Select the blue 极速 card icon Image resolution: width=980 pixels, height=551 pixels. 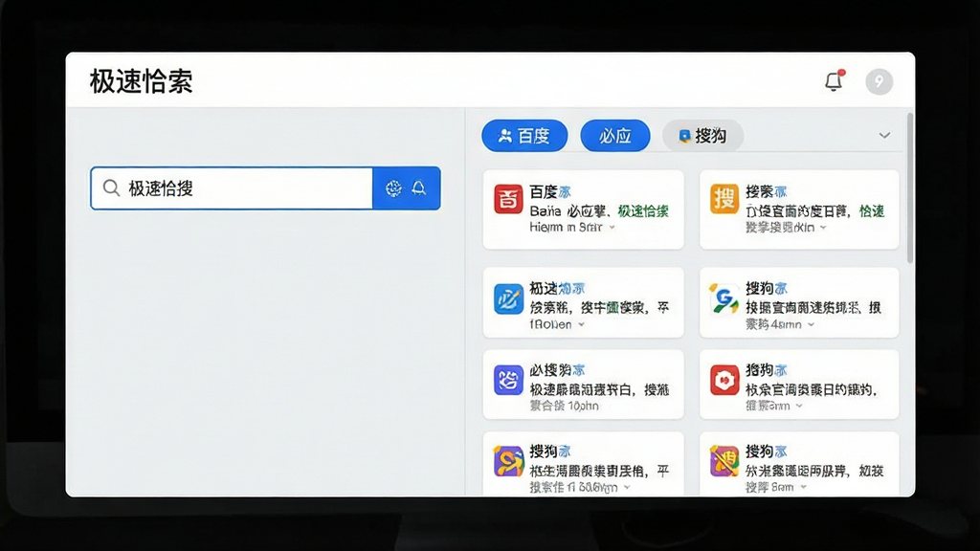pos(508,298)
